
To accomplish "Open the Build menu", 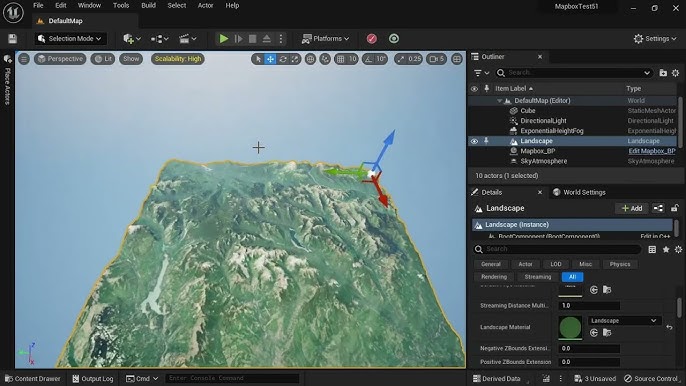I will 148,5.
